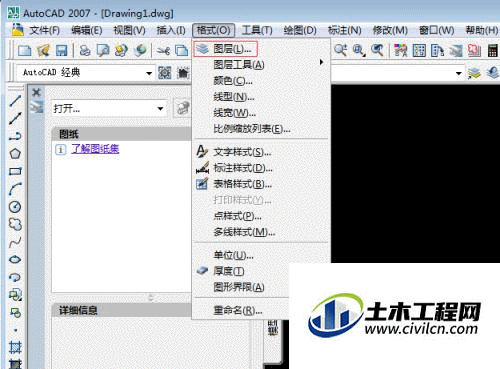Click the Zoom Realtime magnifier icon
Image resolution: width=500 pixels, height=369 pixels.
(341, 50)
